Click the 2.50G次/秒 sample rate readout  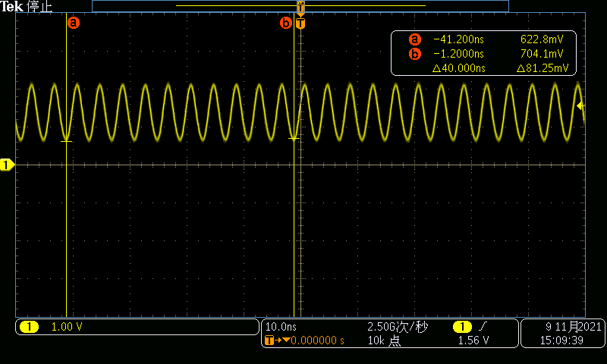[x=398, y=327]
